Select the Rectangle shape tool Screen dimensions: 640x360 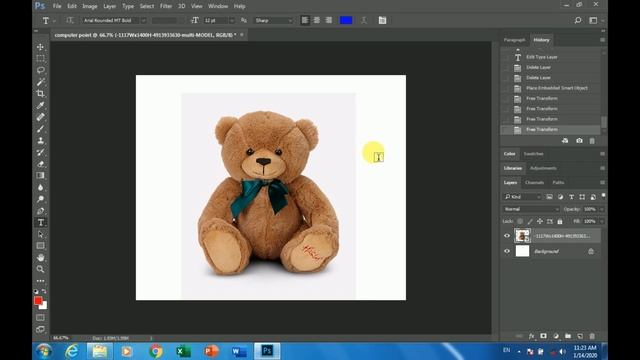pyautogui.click(x=40, y=246)
